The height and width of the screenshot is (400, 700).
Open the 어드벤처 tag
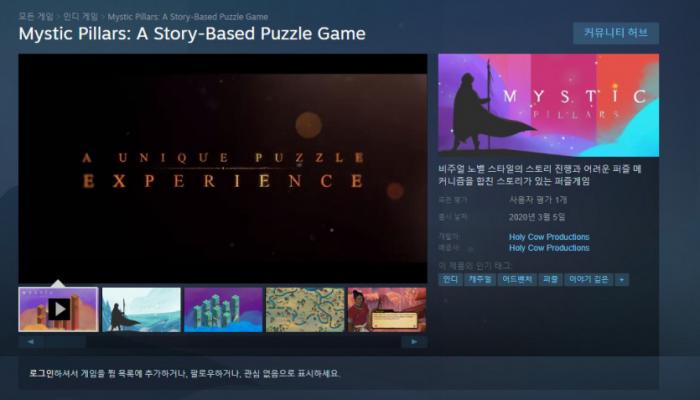tap(517, 280)
